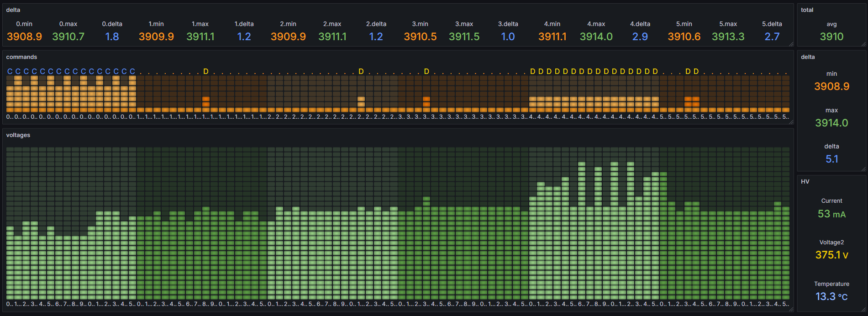Click the 5.delta value 2.7
The height and width of the screenshot is (316, 868).
772,37
